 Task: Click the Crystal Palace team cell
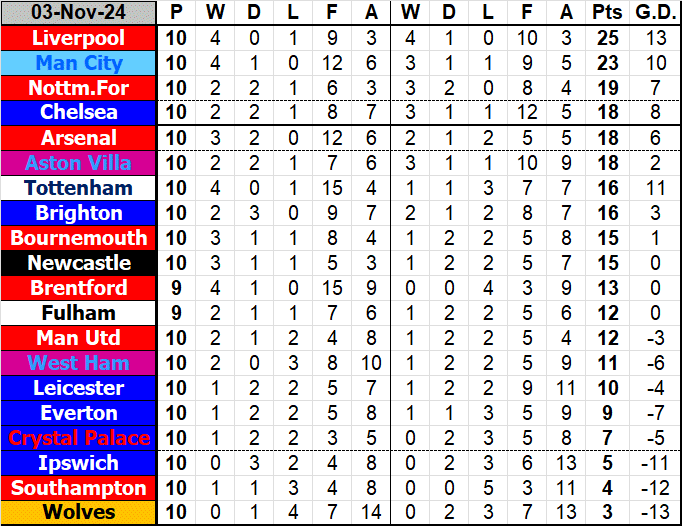tap(79, 438)
